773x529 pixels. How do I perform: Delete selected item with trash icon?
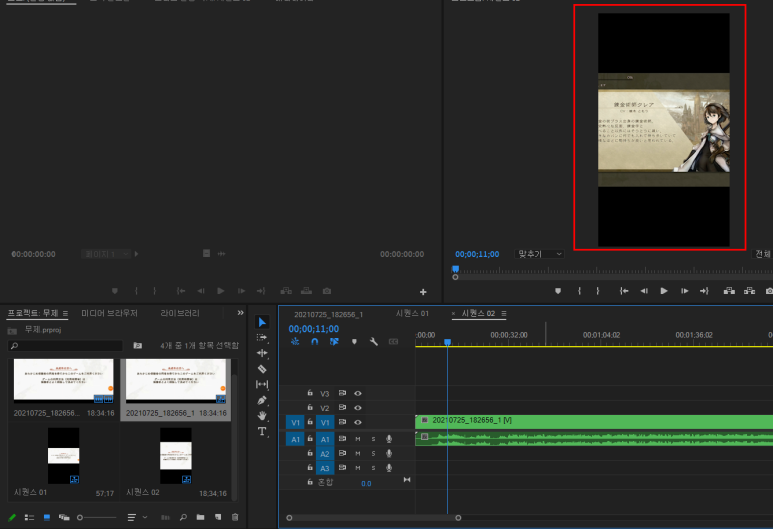(235, 517)
